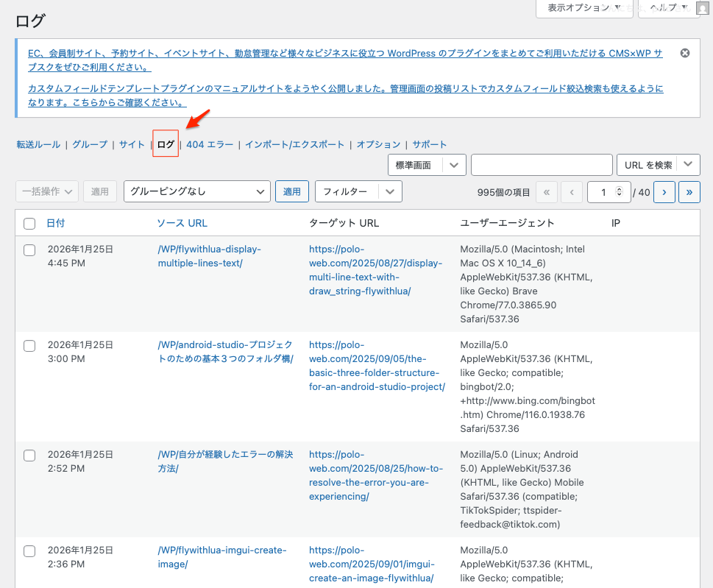Expand the フィルター dropdown
The height and width of the screenshot is (588, 713).
pos(358,191)
